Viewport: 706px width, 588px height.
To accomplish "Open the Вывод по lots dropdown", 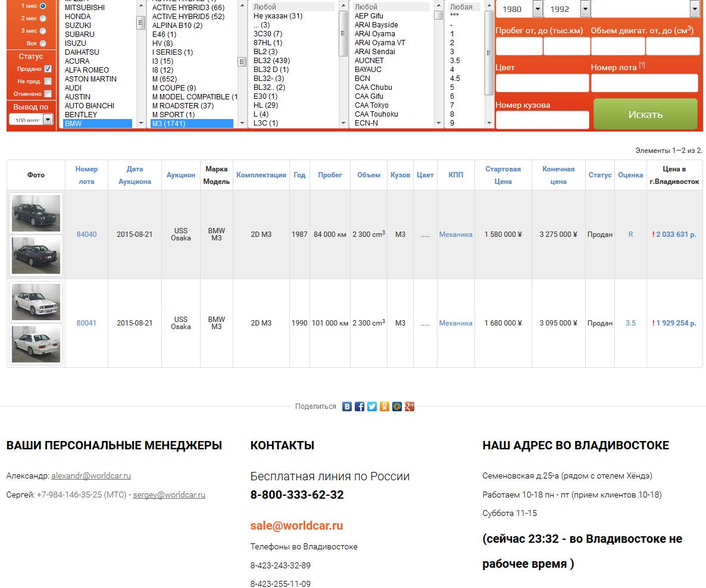I will (x=31, y=119).
